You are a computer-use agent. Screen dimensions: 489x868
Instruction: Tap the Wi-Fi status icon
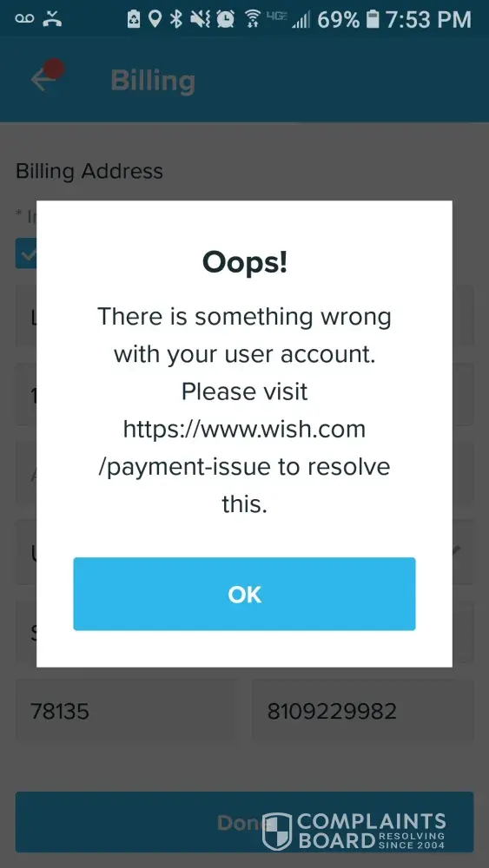pyautogui.click(x=253, y=19)
